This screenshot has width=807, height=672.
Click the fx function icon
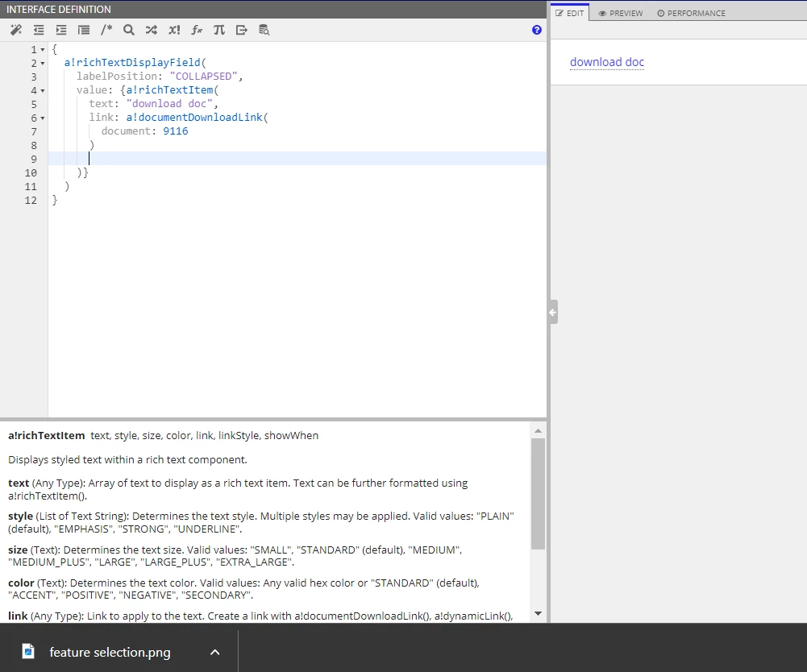point(197,30)
